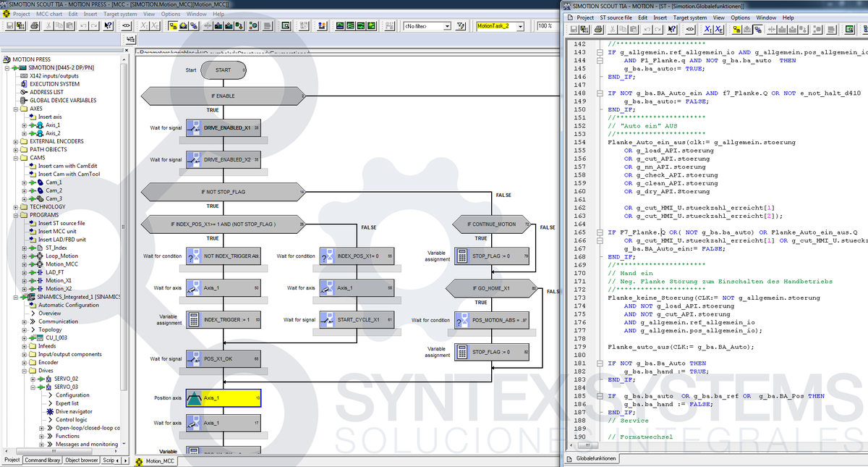This screenshot has width=868, height=467.
Task: Select Cam_2 in project tree
Action: [x=54, y=190]
